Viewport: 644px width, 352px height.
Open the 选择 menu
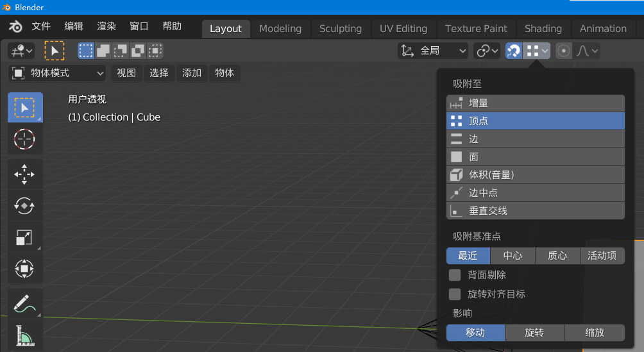[x=159, y=73]
